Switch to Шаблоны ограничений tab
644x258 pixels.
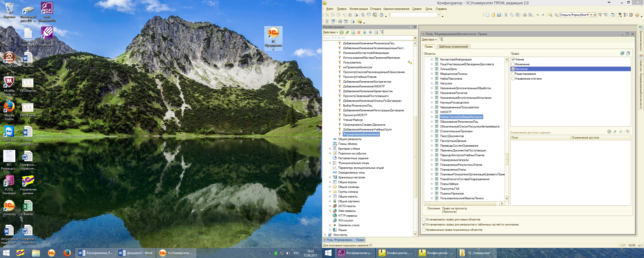tap(453, 47)
